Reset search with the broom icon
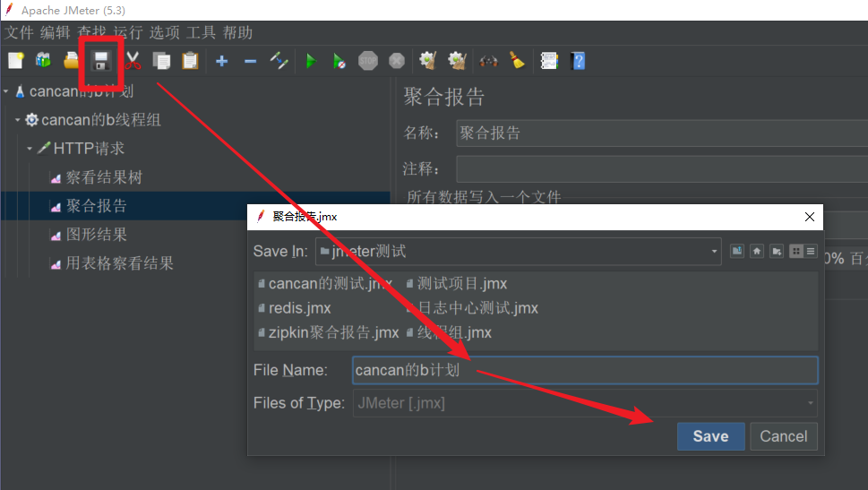 click(x=517, y=60)
